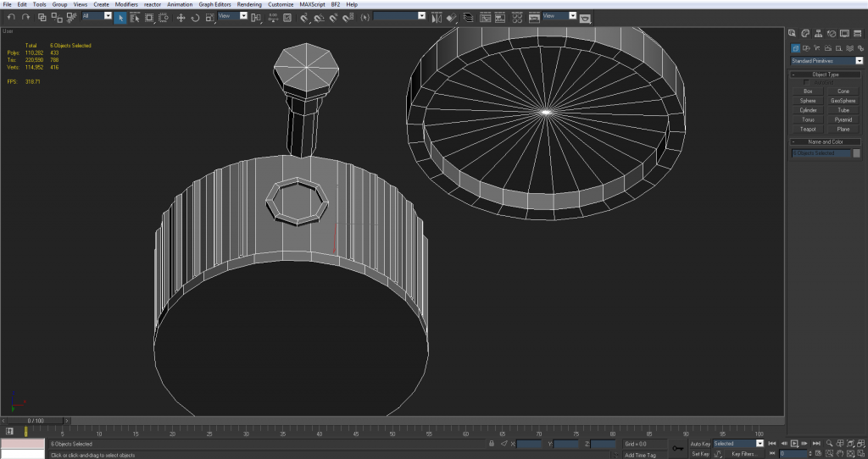Viewport: 868px width, 459px height.
Task: Open the Rendering menu
Action: click(249, 4)
